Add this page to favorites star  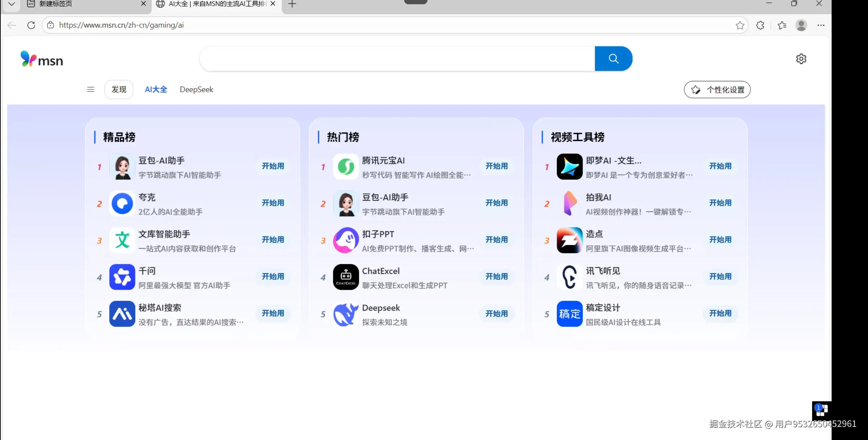coord(740,25)
